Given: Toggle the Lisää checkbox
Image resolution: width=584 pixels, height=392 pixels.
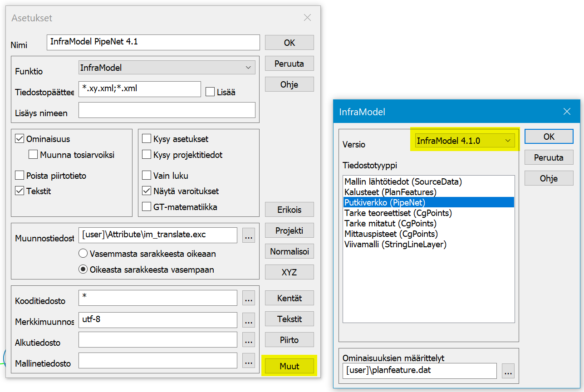Looking at the screenshot, I should [x=210, y=92].
